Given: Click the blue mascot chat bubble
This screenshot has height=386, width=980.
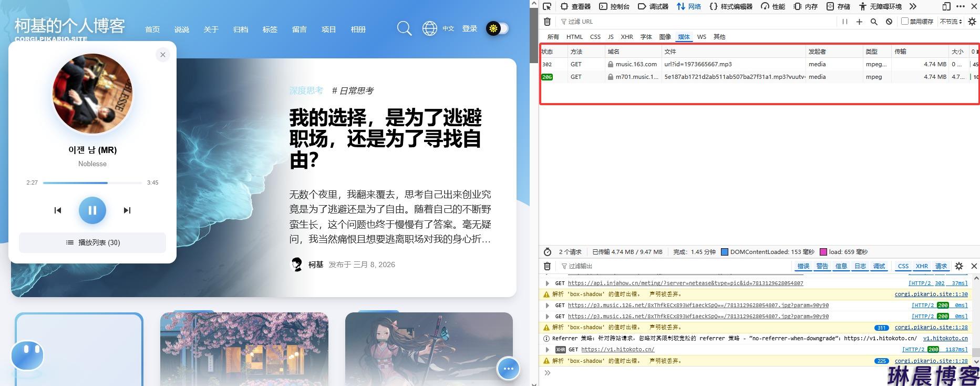Looking at the screenshot, I should (27, 355).
